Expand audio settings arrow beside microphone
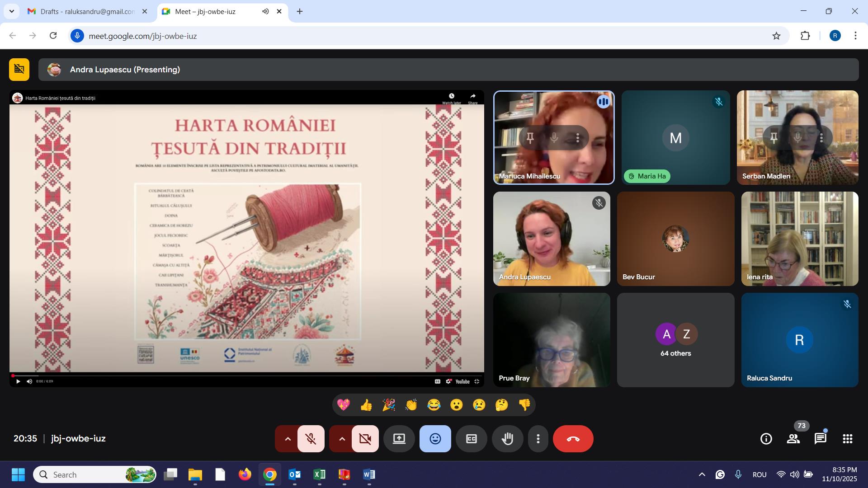 coord(287,439)
